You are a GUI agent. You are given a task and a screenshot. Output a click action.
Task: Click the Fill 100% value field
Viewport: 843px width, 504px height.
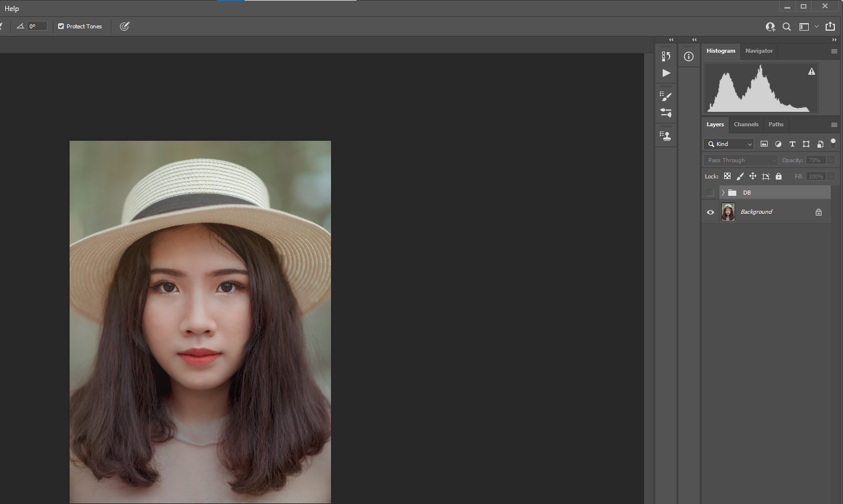click(816, 176)
